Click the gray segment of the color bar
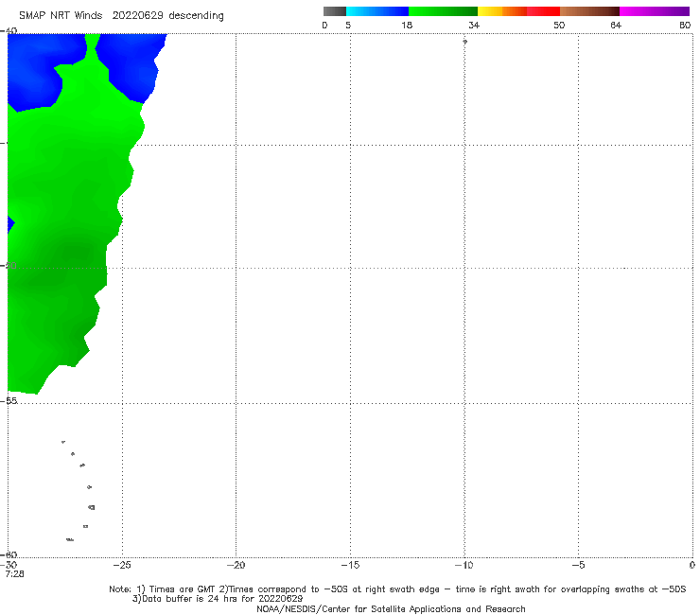The width and height of the screenshot is (700, 615). coord(334,11)
